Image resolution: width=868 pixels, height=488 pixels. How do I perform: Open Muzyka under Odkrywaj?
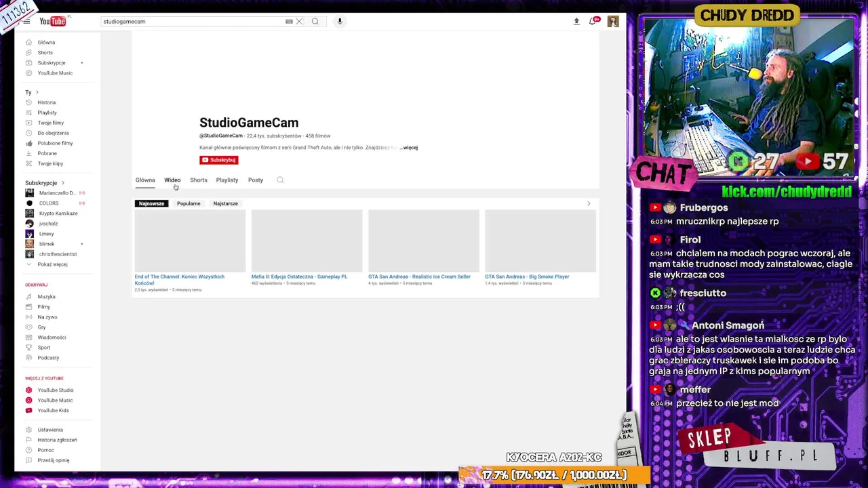point(47,297)
